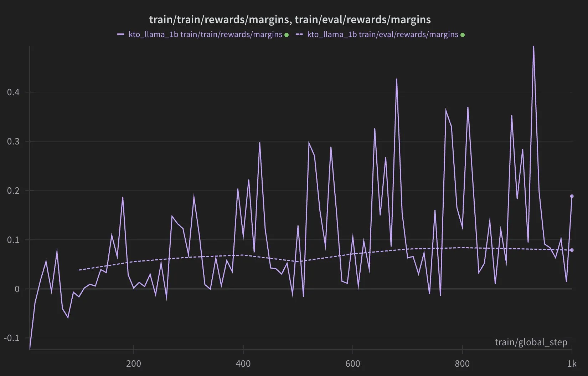The image size is (588, 376).
Task: Click the 0.4 label on the y-axis
Action: pyautogui.click(x=13, y=92)
